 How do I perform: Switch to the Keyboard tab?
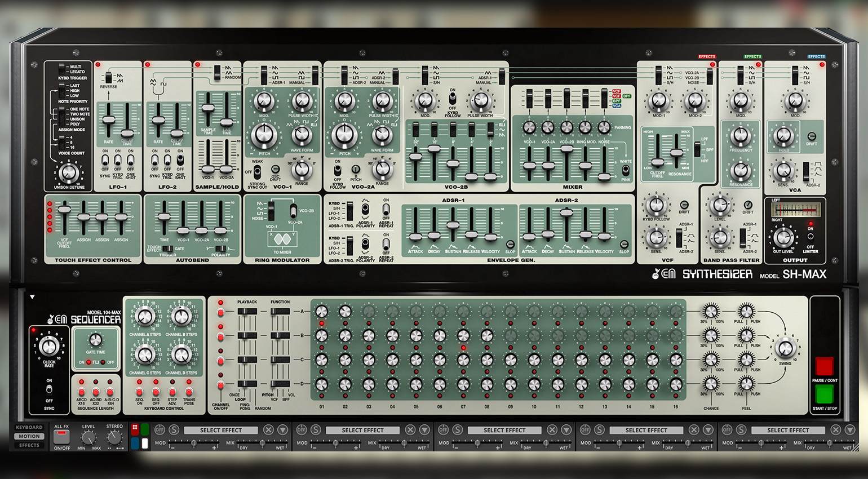[x=29, y=427]
